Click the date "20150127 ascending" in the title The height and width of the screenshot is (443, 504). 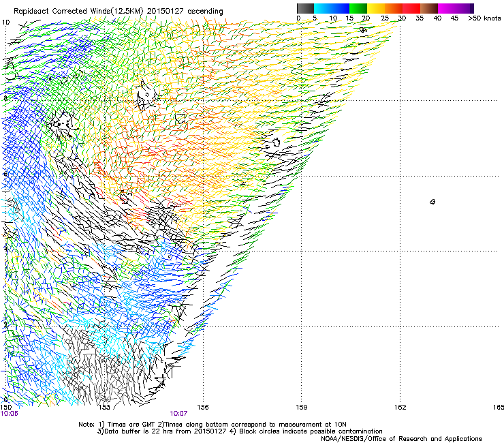point(185,12)
